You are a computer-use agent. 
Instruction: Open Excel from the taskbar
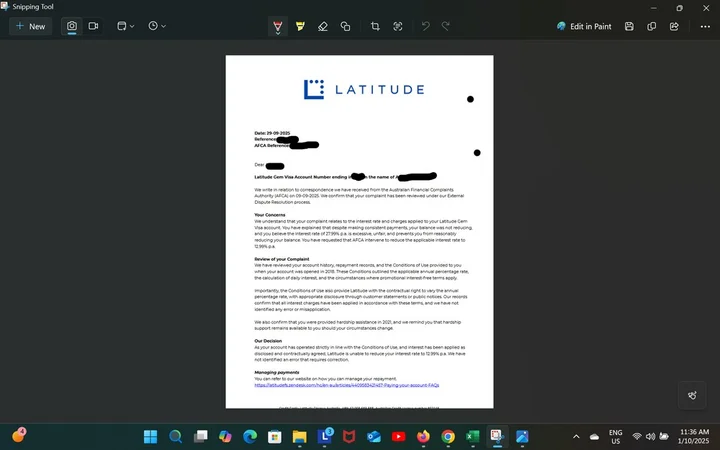pyautogui.click(x=473, y=436)
